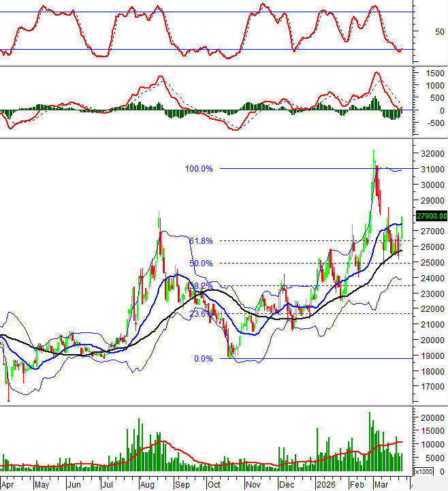Screen dimensions: 448x491
Task: Jump to Aug on the time axis
Action: (x=146, y=486)
